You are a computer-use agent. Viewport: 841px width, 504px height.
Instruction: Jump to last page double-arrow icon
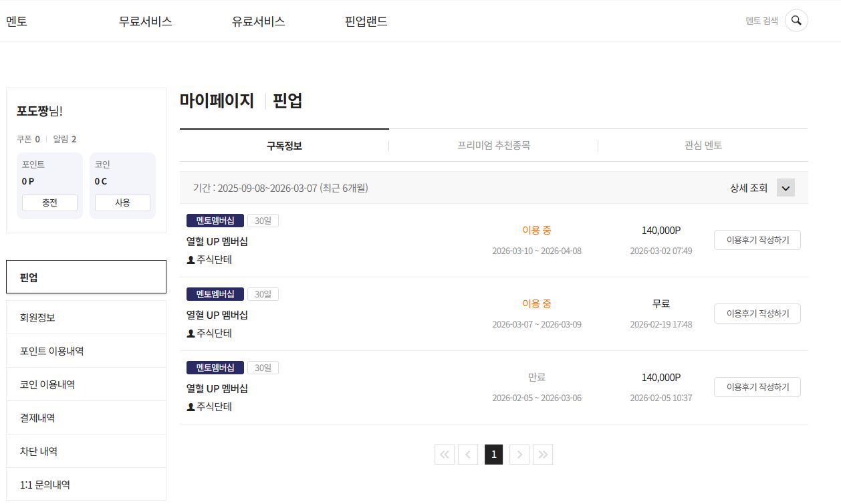pos(543,455)
